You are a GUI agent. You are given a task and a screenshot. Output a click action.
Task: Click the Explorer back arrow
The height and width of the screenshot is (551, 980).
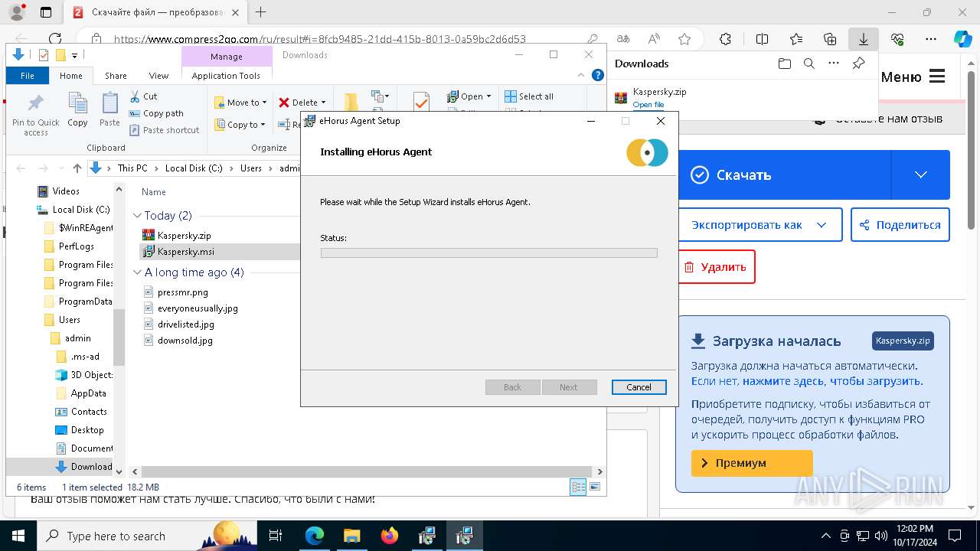[x=21, y=168]
